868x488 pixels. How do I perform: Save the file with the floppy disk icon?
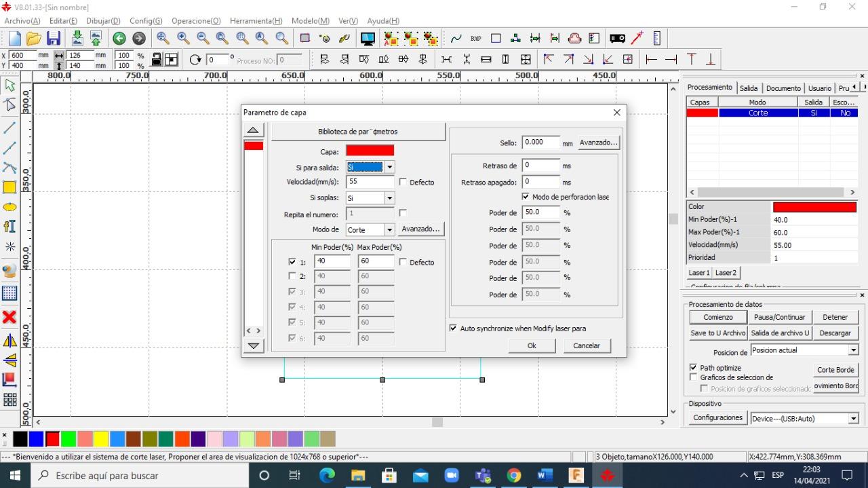(x=54, y=39)
